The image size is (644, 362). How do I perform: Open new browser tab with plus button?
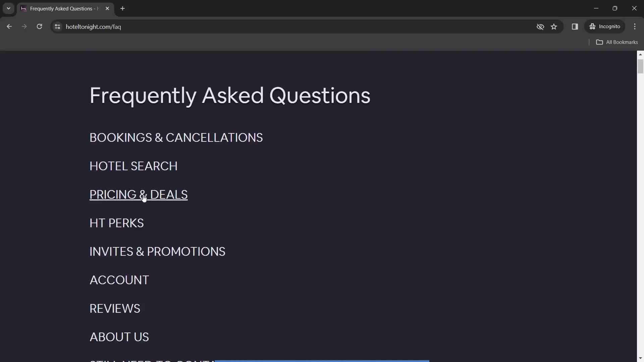(122, 8)
